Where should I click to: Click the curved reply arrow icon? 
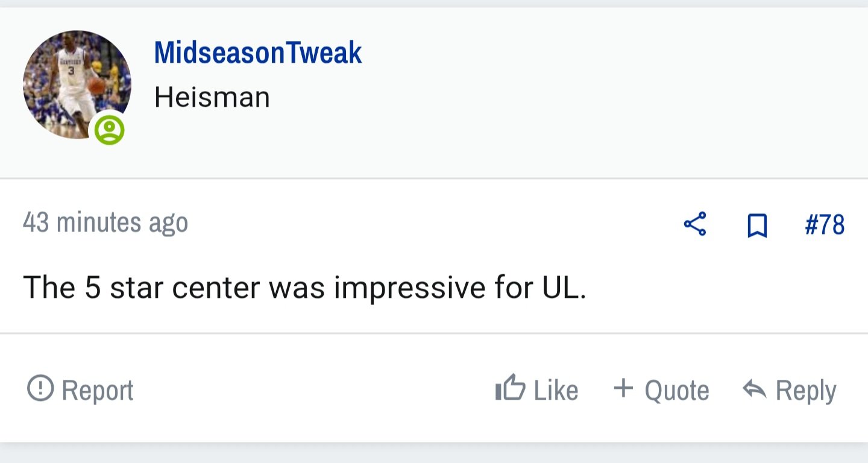755,389
